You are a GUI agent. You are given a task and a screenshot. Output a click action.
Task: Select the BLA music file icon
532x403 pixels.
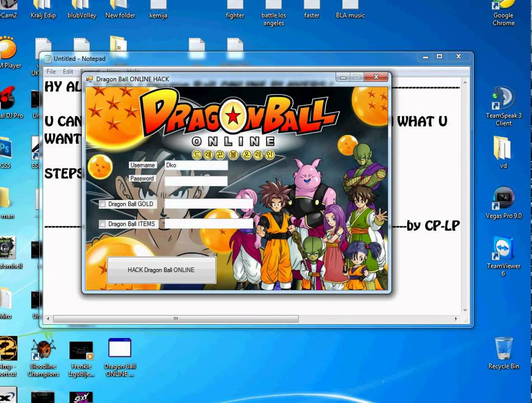[350, 10]
